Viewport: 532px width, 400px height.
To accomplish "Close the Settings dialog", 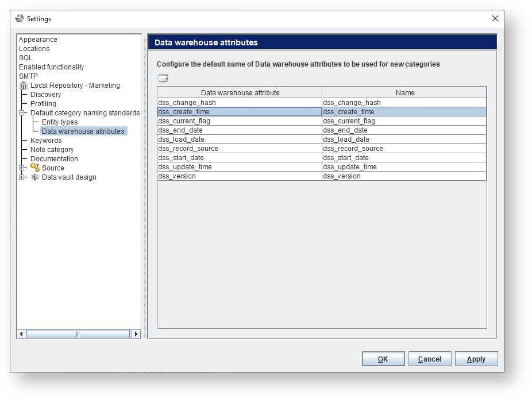I will click(495, 18).
